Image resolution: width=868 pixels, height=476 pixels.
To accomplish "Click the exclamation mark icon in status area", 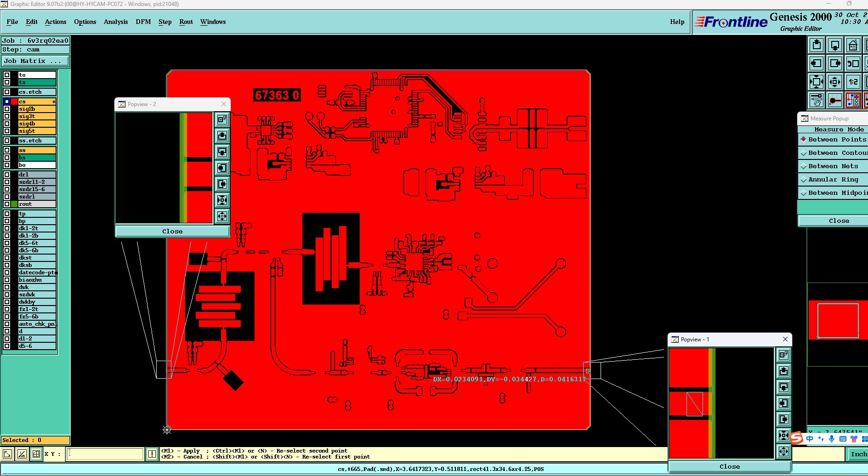I will (x=152, y=454).
